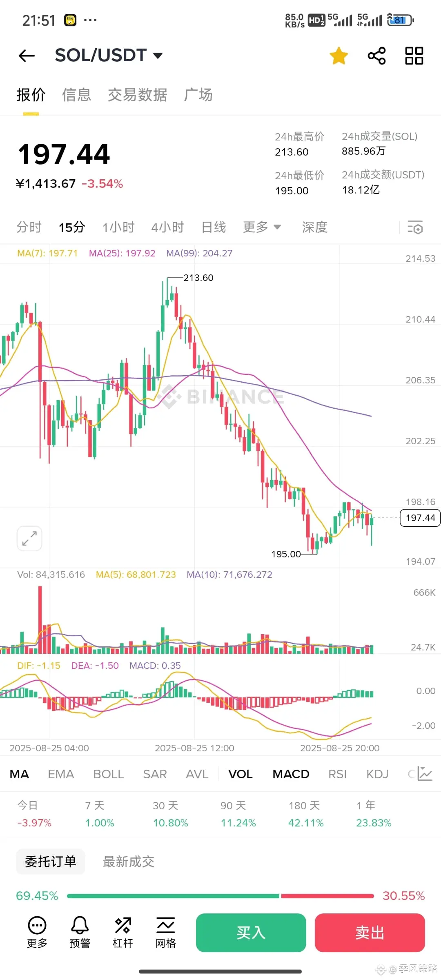The height and width of the screenshot is (980, 441).
Task: Open the 交易数据 tab
Action: click(x=138, y=95)
